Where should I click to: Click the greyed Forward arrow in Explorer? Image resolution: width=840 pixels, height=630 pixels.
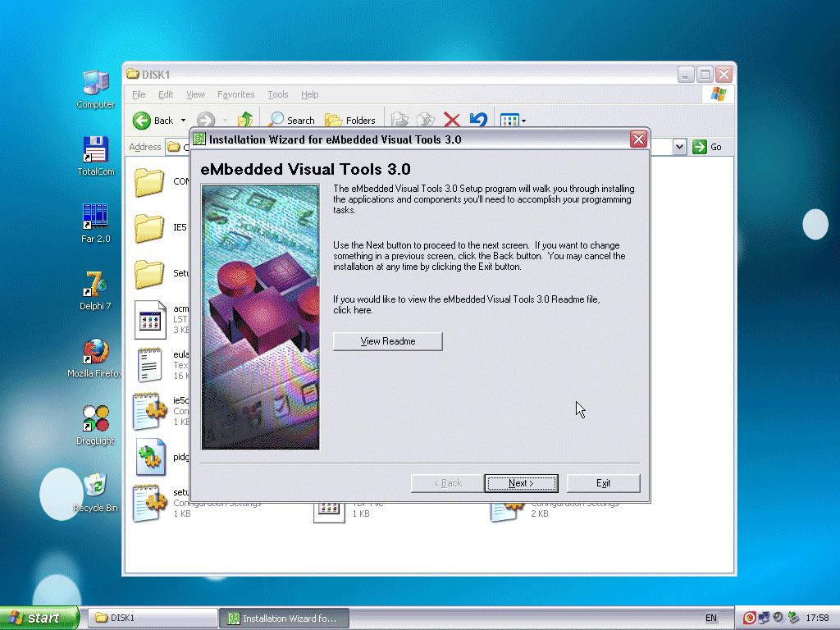pyautogui.click(x=206, y=121)
